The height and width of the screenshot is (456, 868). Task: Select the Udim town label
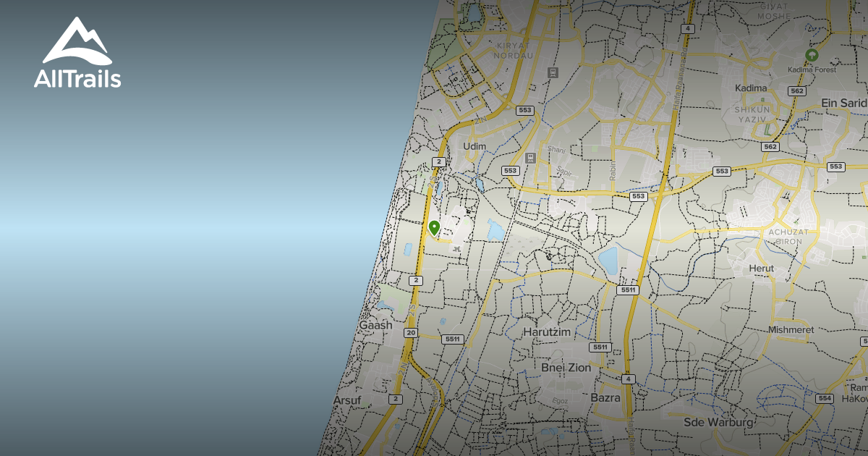point(475,146)
